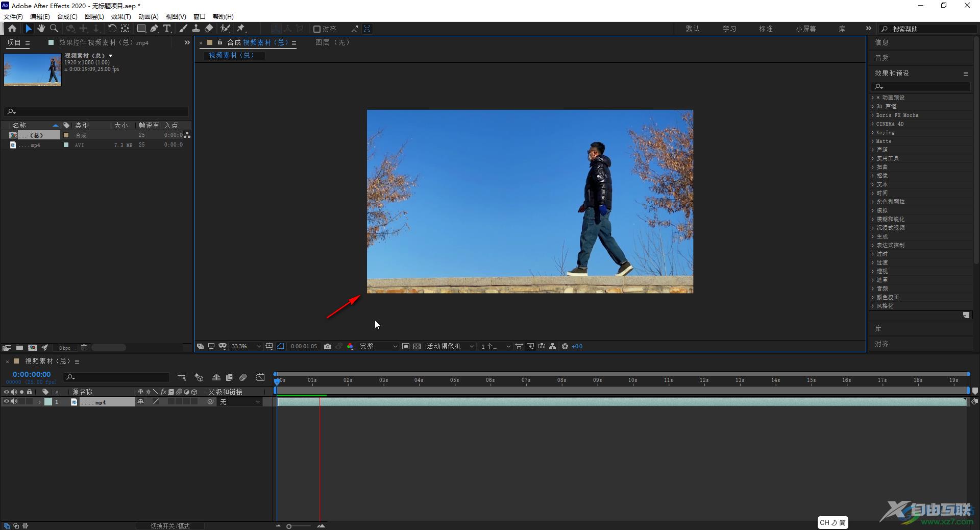Image resolution: width=980 pixels, height=530 pixels.
Task: Open the 窗口 menu
Action: pyautogui.click(x=200, y=16)
